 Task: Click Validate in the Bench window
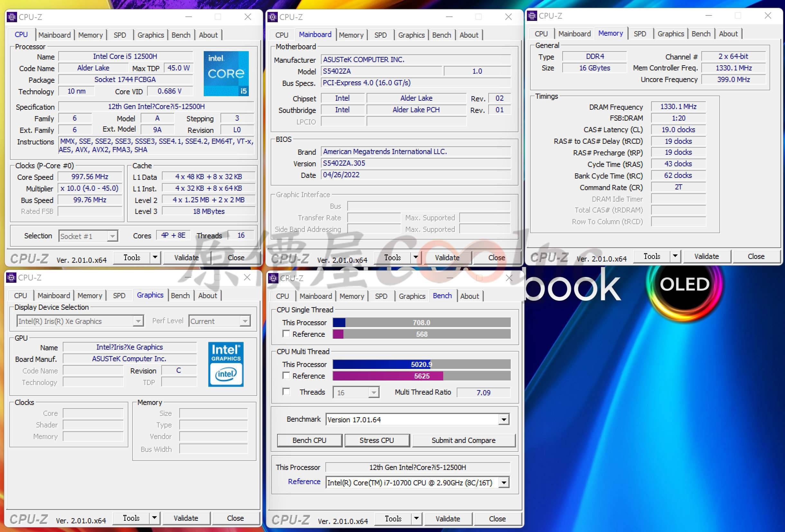tap(448, 519)
